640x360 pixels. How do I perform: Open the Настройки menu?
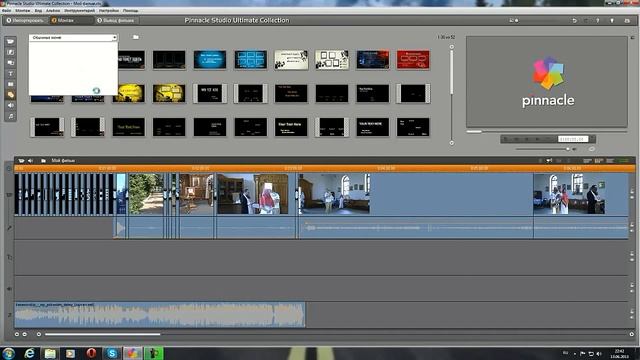point(109,11)
